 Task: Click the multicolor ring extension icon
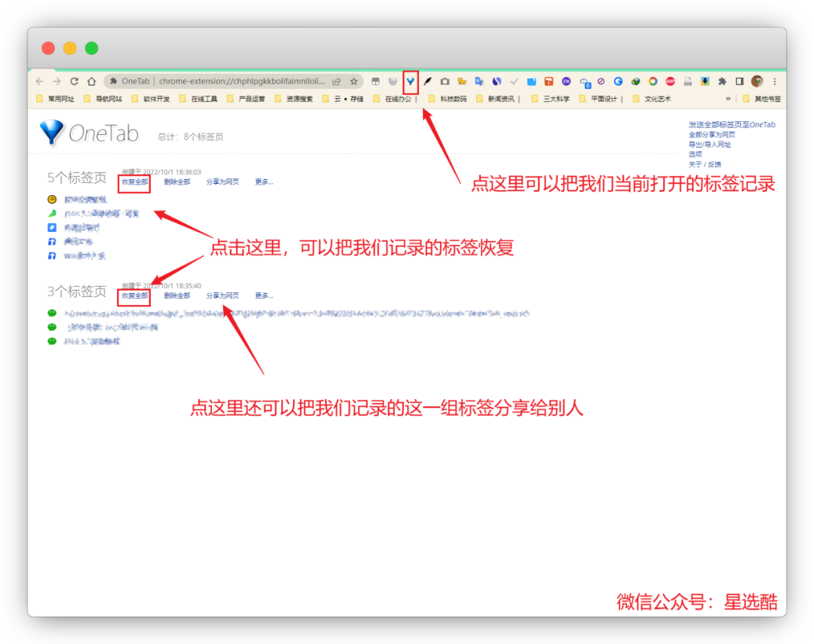pyautogui.click(x=653, y=81)
